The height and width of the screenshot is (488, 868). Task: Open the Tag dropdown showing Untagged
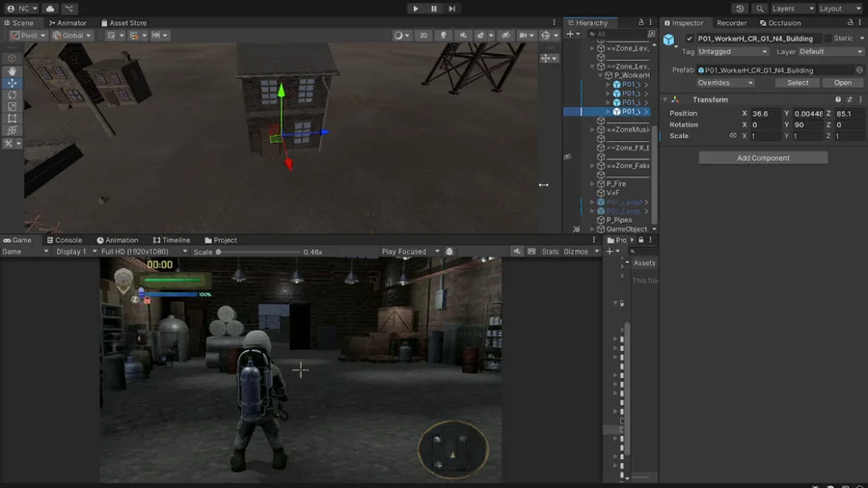coord(732,51)
